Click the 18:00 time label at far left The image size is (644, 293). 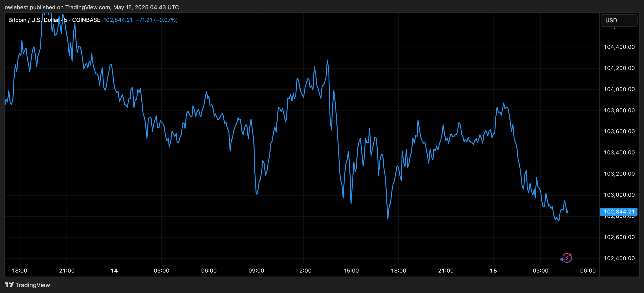20,270
